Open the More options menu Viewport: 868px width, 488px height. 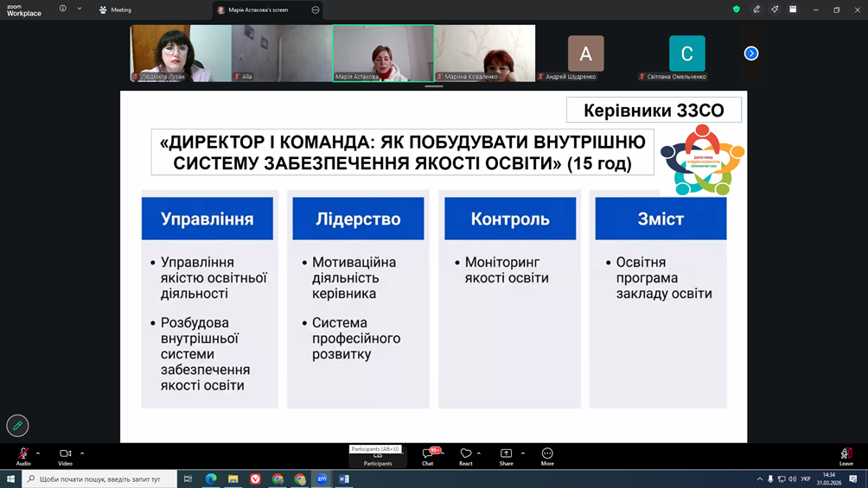(x=547, y=455)
